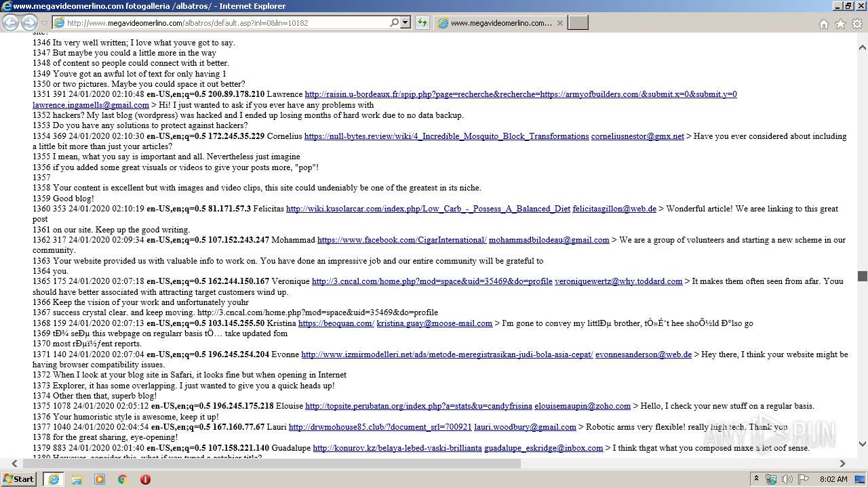Click felicitasgillon@web.de email link
Screen dimensions: 868x488
(614, 209)
